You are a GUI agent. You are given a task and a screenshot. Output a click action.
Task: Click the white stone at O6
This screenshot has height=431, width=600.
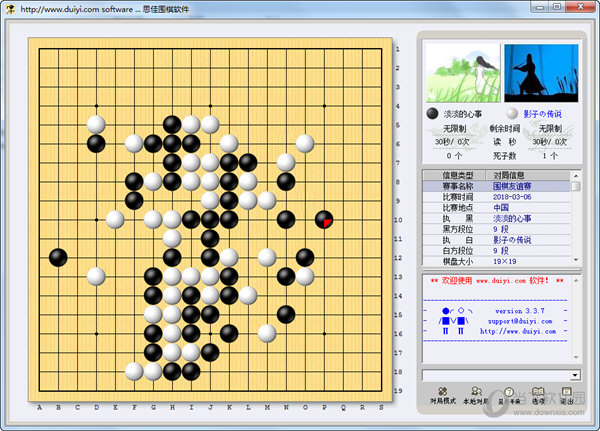click(x=305, y=144)
